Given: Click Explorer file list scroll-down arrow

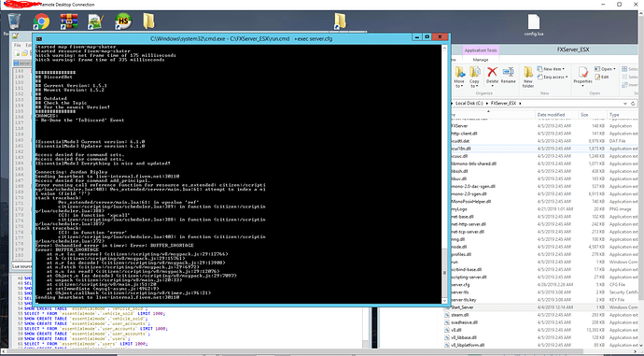Looking at the screenshot, I should click(x=641, y=345).
